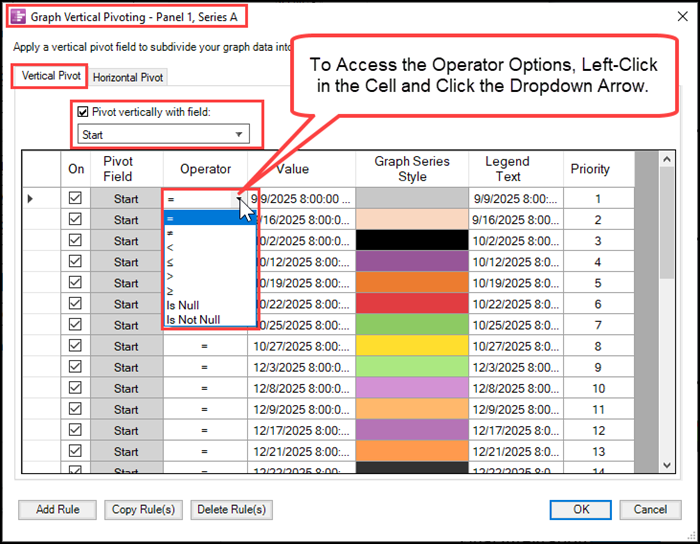This screenshot has width=700, height=544.
Task: Click the Delete Rule(s) button
Action: point(231,510)
